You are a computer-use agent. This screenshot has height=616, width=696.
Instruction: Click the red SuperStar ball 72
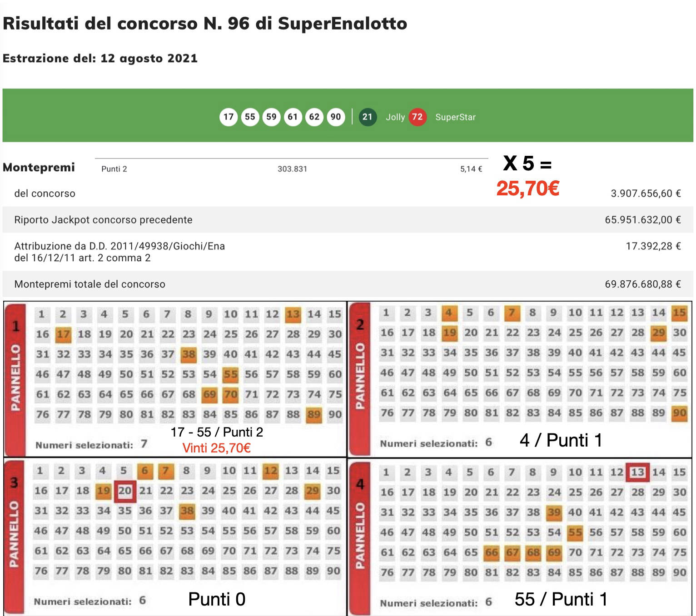pyautogui.click(x=417, y=117)
